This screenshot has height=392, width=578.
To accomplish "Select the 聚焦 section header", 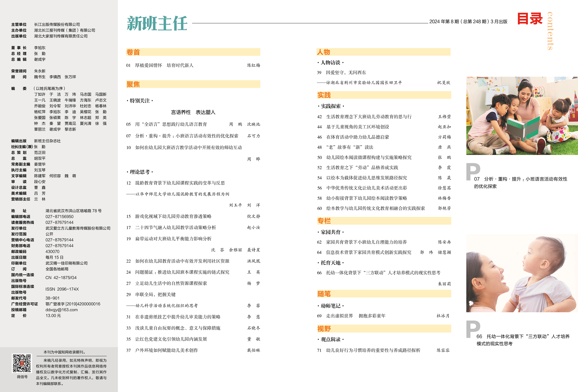I will coord(133,84).
